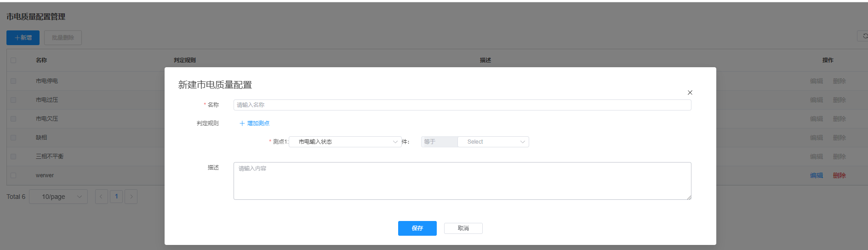Click 编辑 for the werwer row

pyautogui.click(x=817, y=175)
